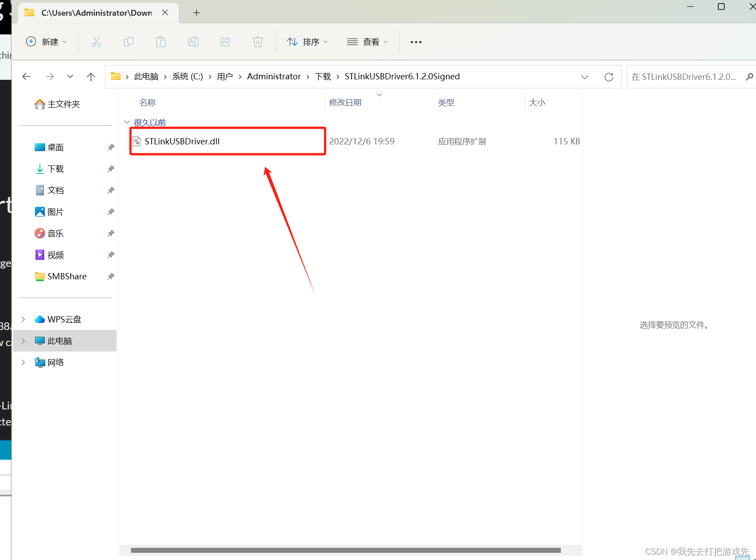
Task: Select the Copy icon in the toolbar
Action: (129, 42)
